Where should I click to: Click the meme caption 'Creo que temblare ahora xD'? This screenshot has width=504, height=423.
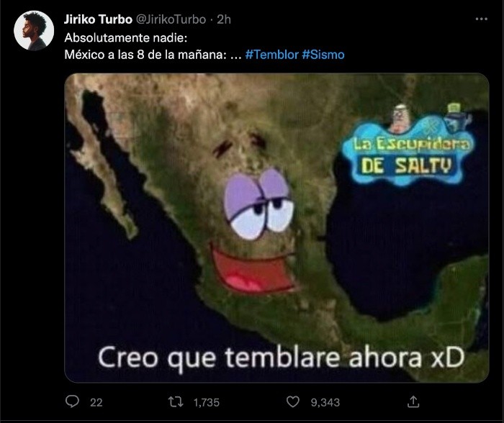[282, 358]
